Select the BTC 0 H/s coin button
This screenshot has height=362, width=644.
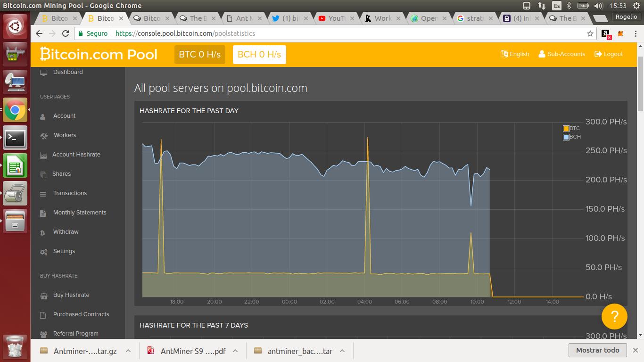200,54
